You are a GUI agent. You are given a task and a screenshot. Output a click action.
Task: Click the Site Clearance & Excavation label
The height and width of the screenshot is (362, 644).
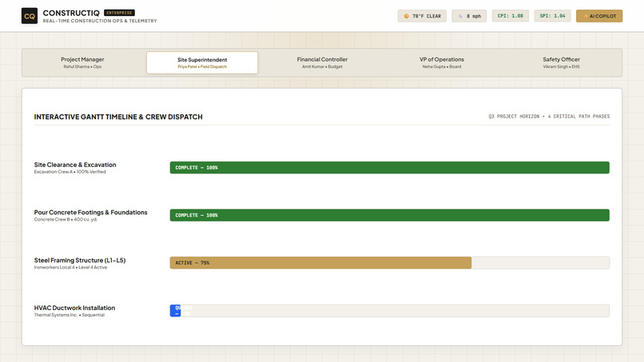click(x=75, y=165)
